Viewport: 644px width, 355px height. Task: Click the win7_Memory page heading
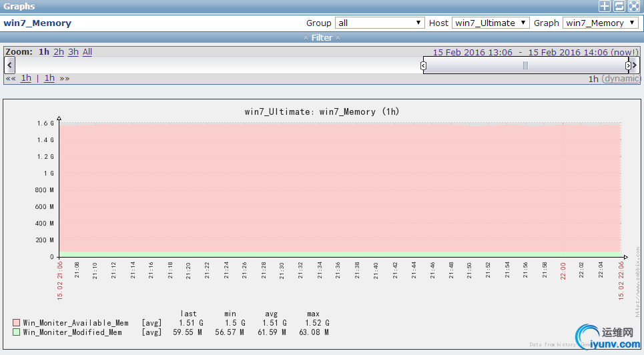[x=37, y=23]
